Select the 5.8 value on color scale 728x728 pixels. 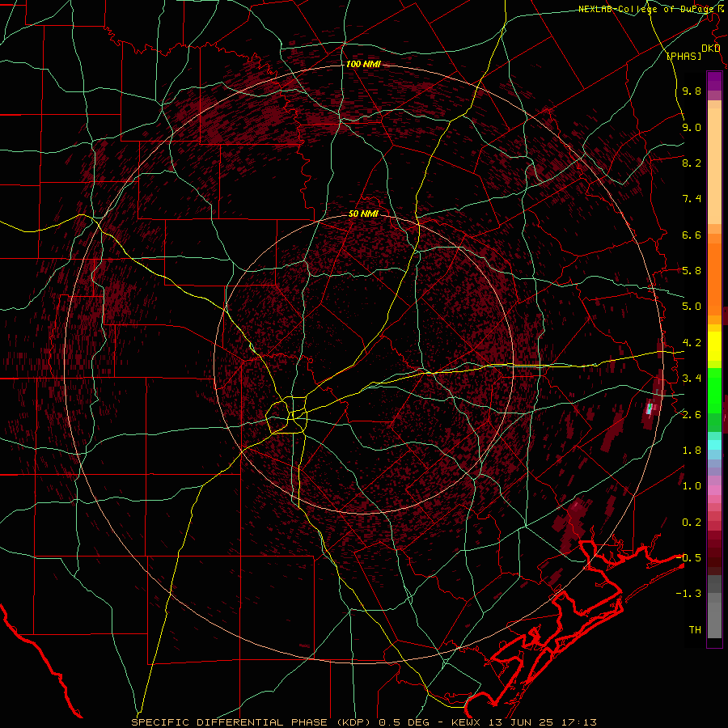(x=692, y=271)
